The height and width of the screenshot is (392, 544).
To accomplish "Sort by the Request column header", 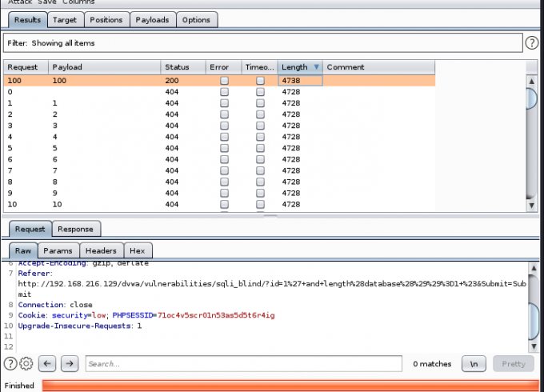I will tap(26, 67).
